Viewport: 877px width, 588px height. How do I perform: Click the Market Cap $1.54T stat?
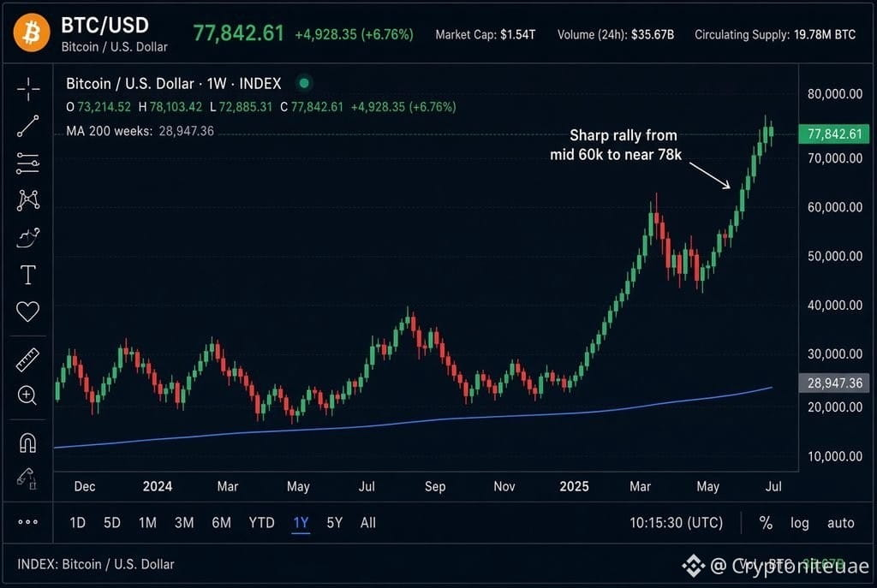tap(486, 34)
